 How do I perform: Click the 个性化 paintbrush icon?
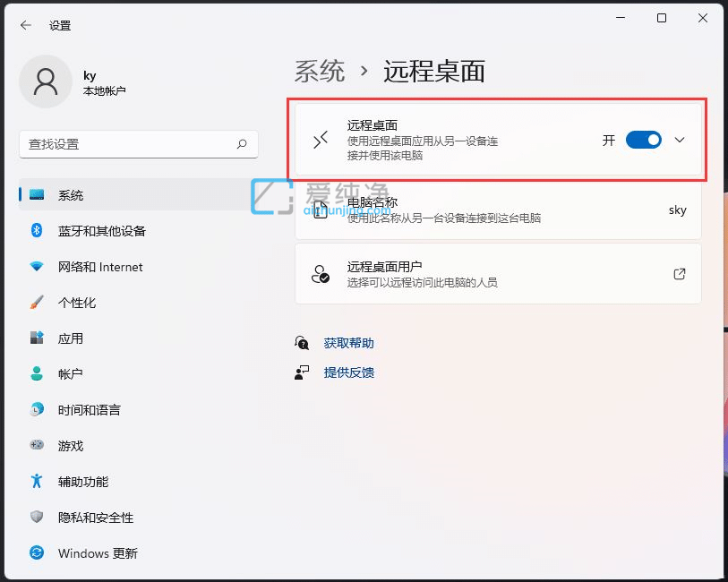[x=37, y=302]
